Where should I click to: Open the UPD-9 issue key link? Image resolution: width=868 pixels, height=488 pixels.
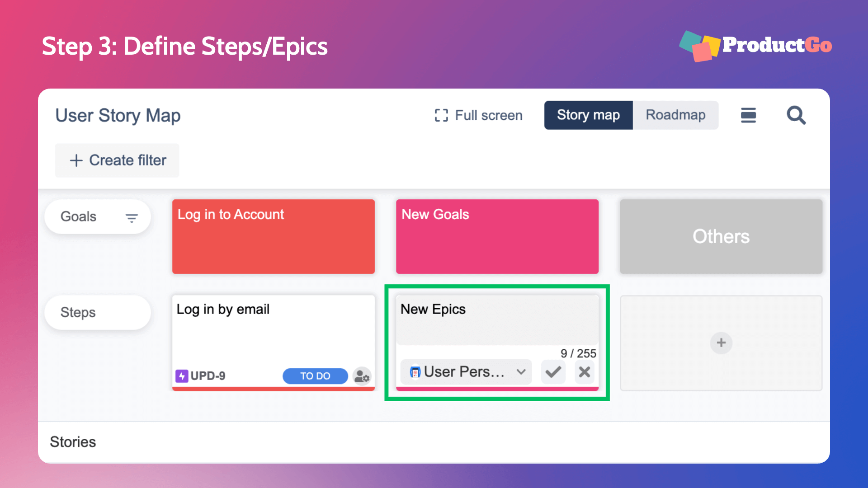(208, 376)
